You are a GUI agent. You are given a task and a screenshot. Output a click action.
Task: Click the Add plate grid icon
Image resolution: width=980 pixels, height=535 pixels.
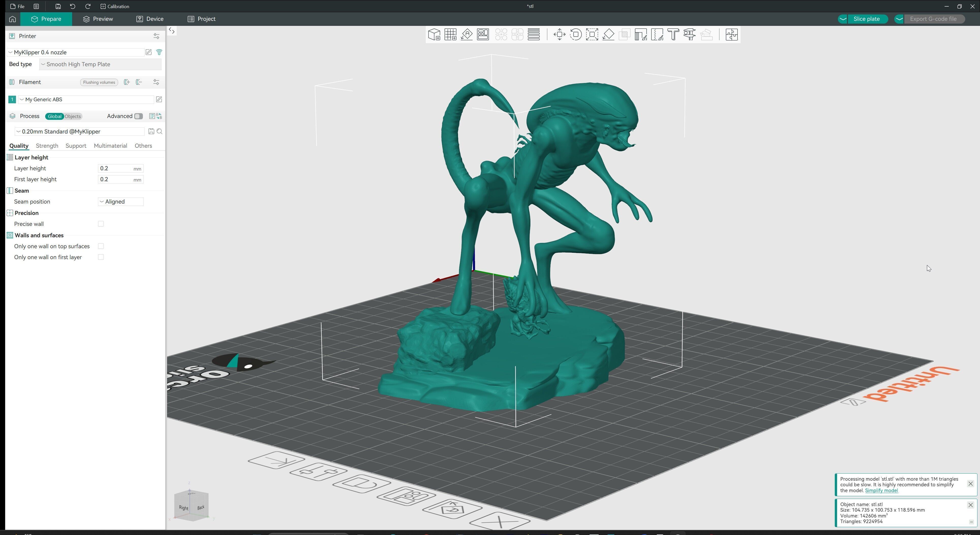[x=450, y=35]
